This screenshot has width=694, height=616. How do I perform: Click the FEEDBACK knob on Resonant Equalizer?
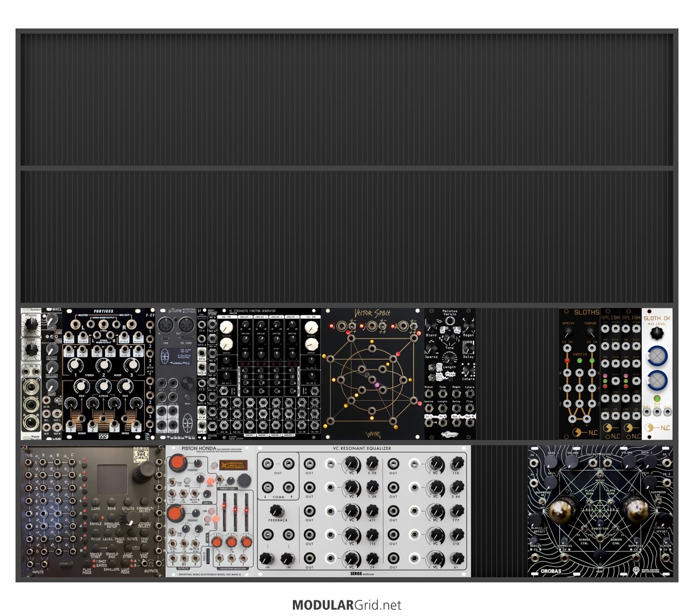coord(276,511)
